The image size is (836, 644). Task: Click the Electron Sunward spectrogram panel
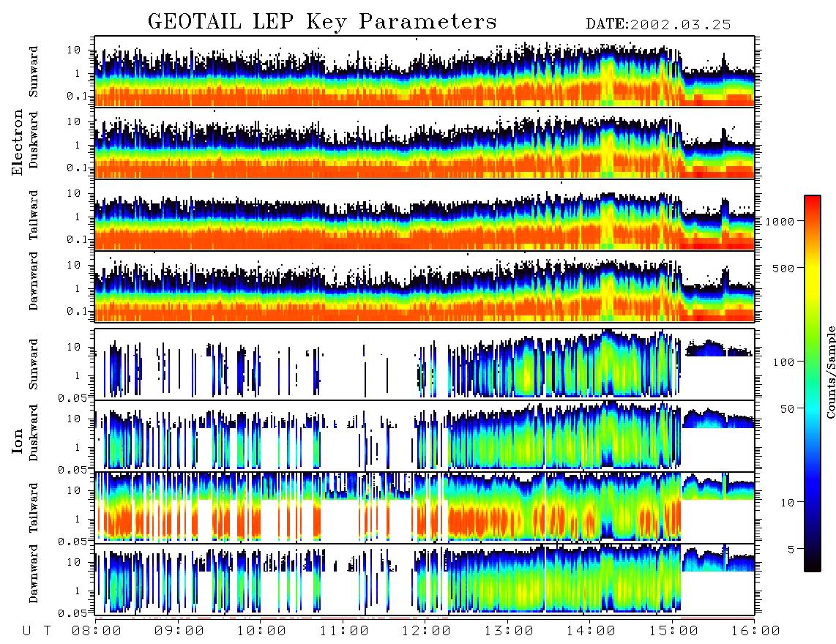click(425, 72)
